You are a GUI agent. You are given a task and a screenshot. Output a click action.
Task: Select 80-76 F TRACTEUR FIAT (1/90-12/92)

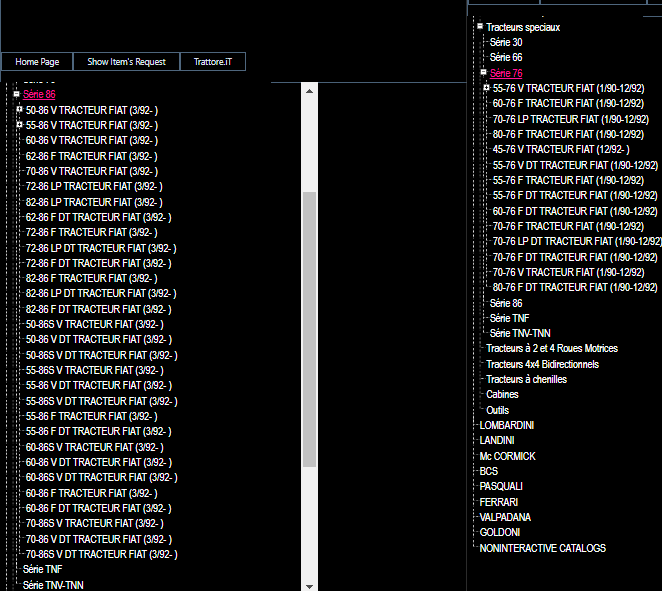pos(568,135)
